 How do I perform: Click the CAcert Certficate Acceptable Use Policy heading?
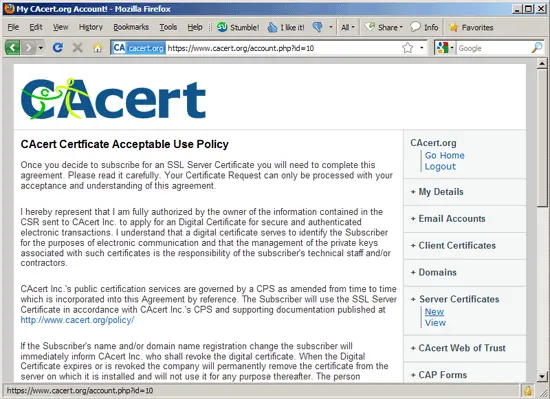(x=125, y=144)
